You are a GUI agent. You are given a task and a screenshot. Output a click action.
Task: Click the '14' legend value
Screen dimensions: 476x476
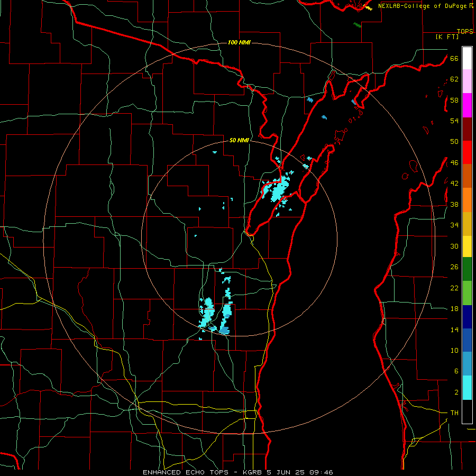454,329
